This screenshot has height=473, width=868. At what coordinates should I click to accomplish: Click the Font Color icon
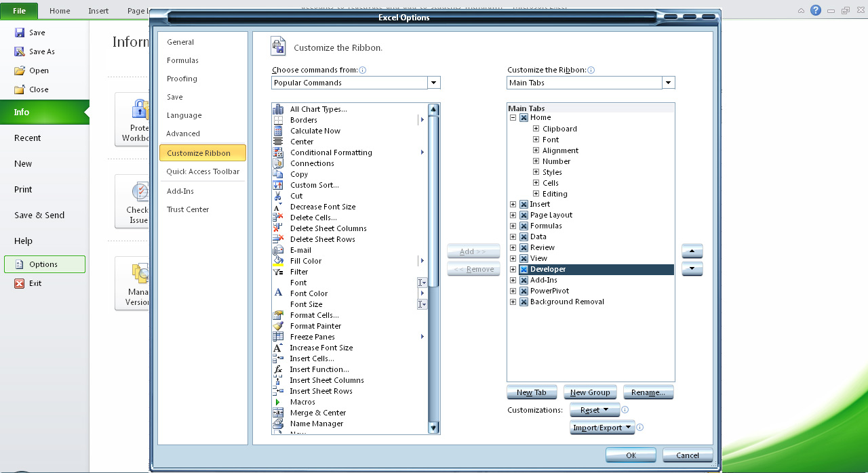pos(278,293)
